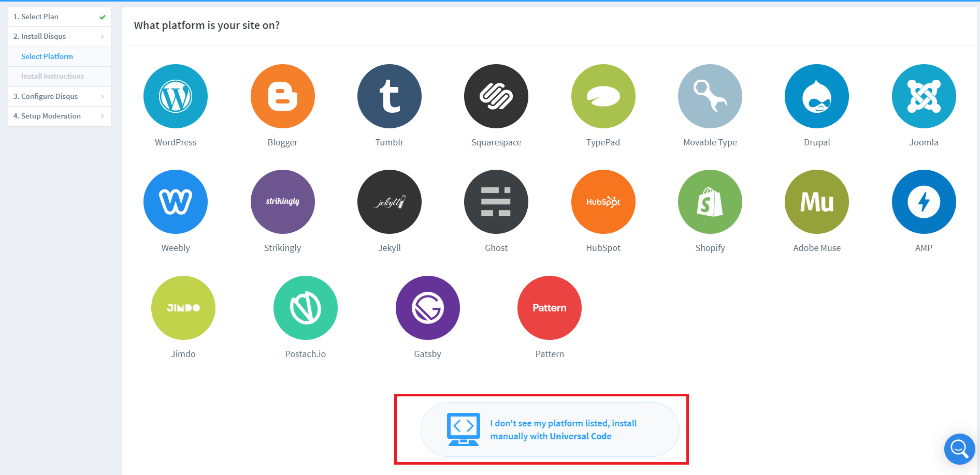
Task: Open step 4. Setup Moderation
Action: point(60,116)
